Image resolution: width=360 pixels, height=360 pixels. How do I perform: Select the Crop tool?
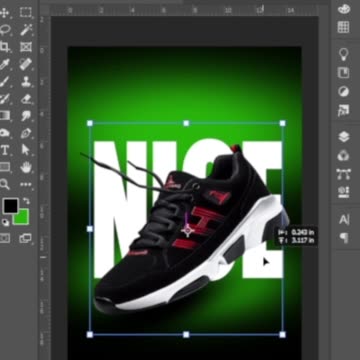[4, 47]
